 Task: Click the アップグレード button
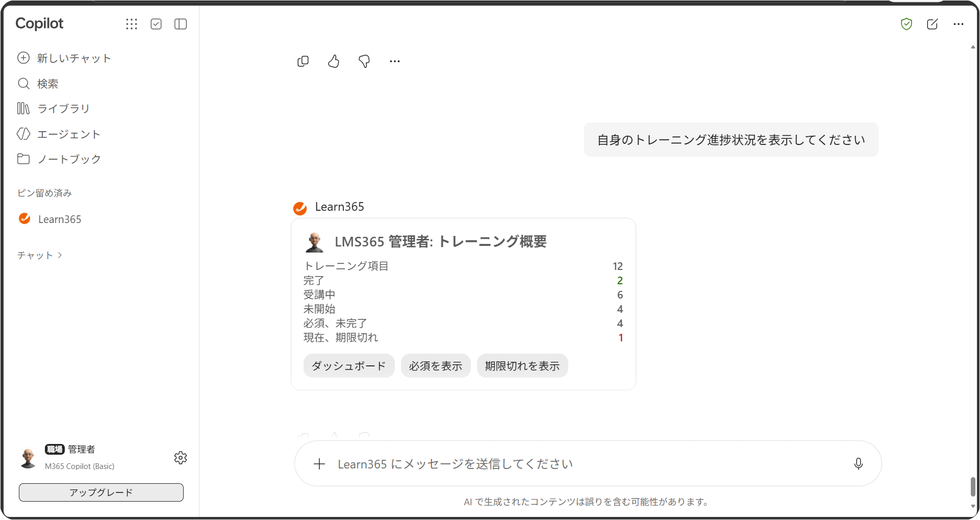coord(101,492)
